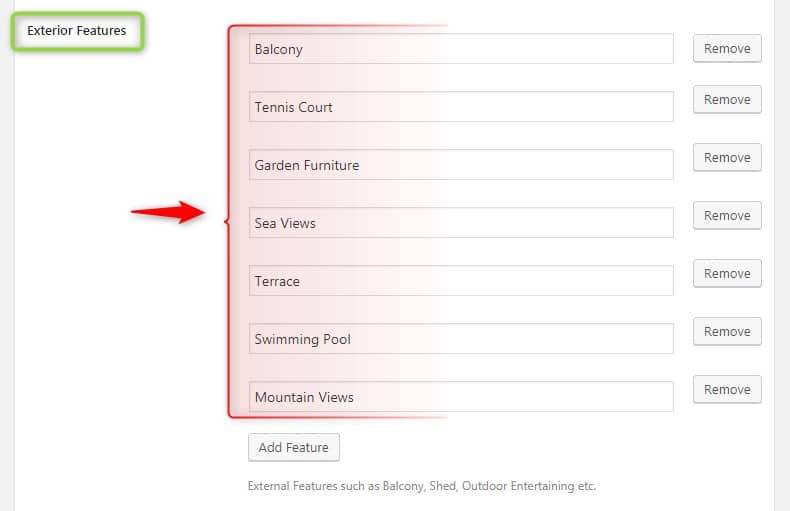Focus the Tennis Court input field
The height and width of the screenshot is (511, 790).
(x=460, y=107)
